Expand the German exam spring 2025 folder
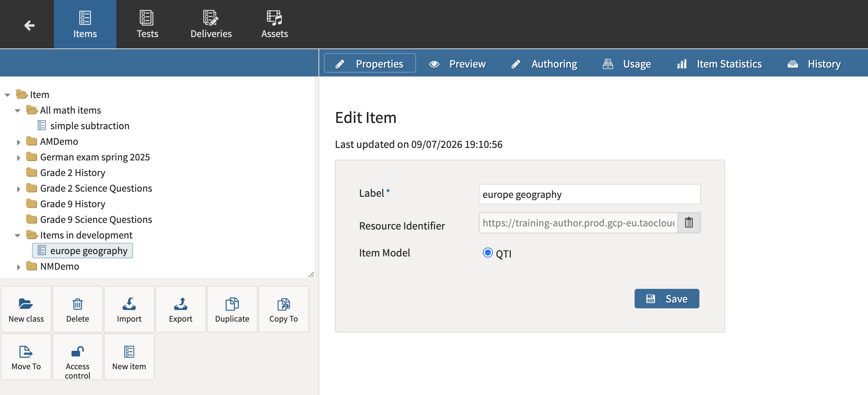Image resolution: width=868 pixels, height=395 pixels. click(x=18, y=158)
